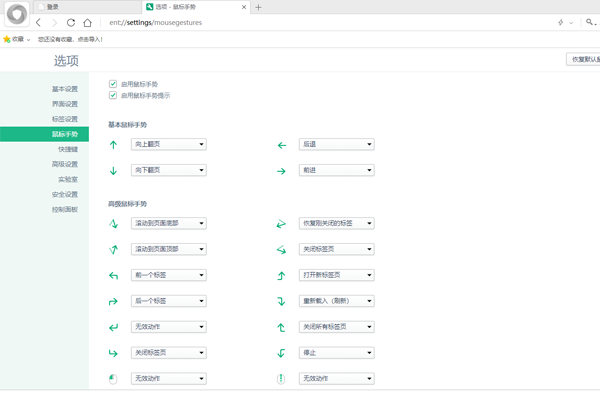Open the 向上翻页 gesture dropdown

(168, 145)
